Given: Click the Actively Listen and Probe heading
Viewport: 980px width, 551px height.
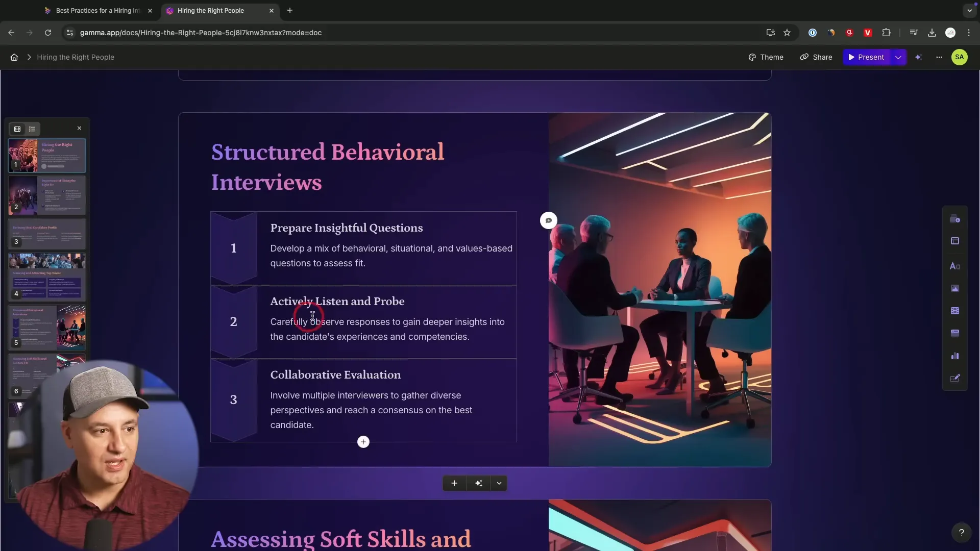Looking at the screenshot, I should pyautogui.click(x=337, y=302).
